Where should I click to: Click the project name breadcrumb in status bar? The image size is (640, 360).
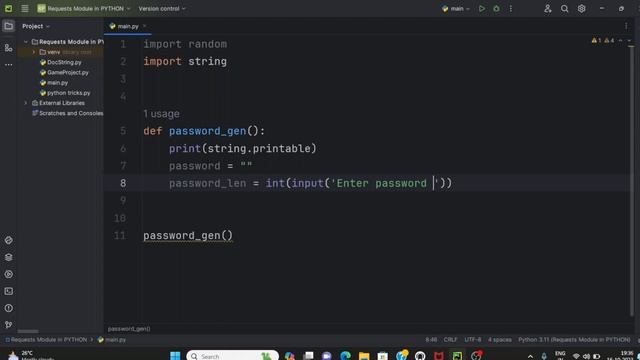[x=46, y=340]
